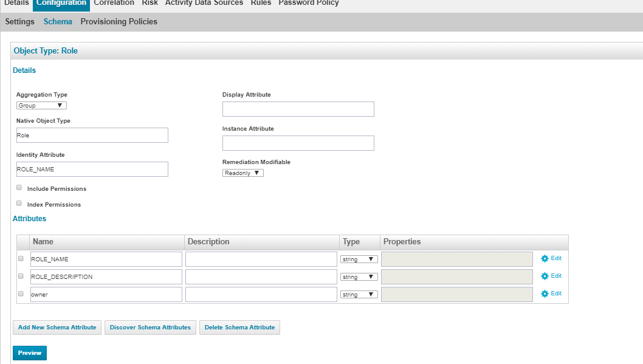Viewport: 643px width, 364px height.
Task: Open the Type dropdown for owner attribute
Action: 359,294
